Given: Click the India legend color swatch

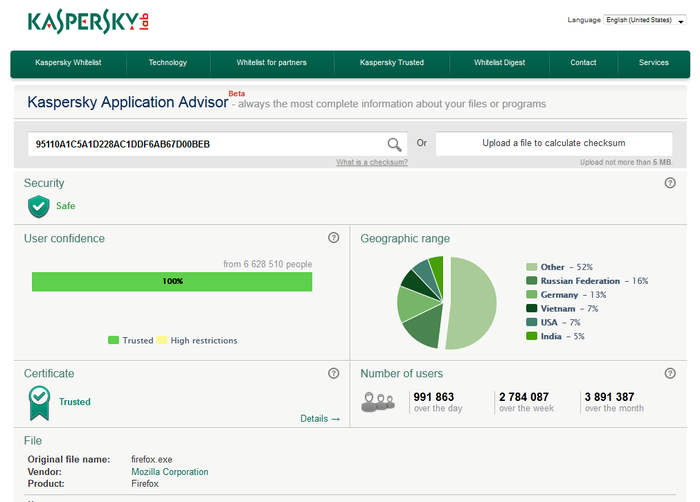Looking at the screenshot, I should point(531,336).
